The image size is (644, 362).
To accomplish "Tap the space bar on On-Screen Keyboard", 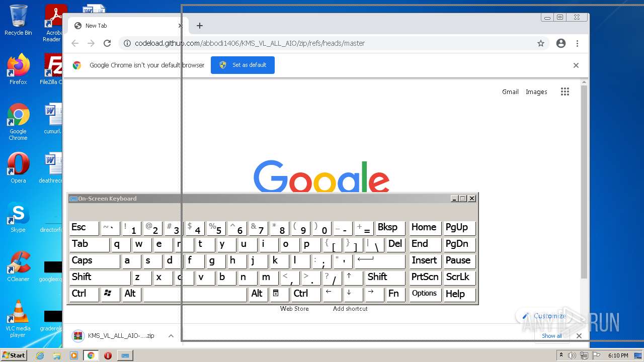I will [195, 295].
